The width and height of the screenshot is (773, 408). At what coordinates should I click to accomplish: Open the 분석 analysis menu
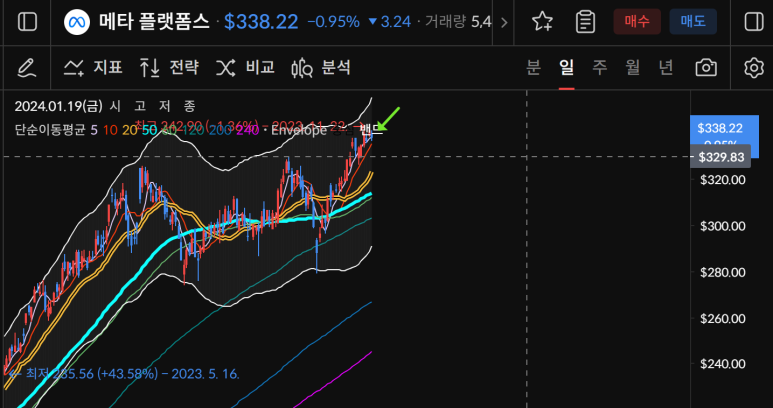pos(321,68)
